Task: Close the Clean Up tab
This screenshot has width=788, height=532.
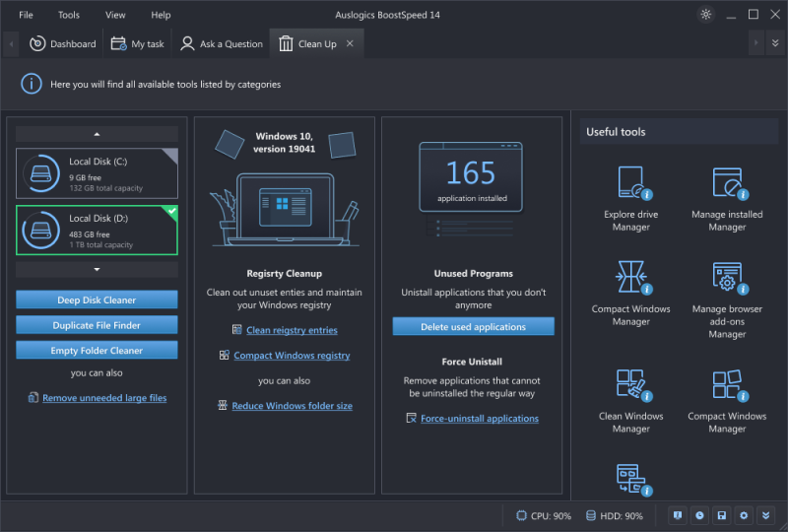Action: click(x=350, y=43)
